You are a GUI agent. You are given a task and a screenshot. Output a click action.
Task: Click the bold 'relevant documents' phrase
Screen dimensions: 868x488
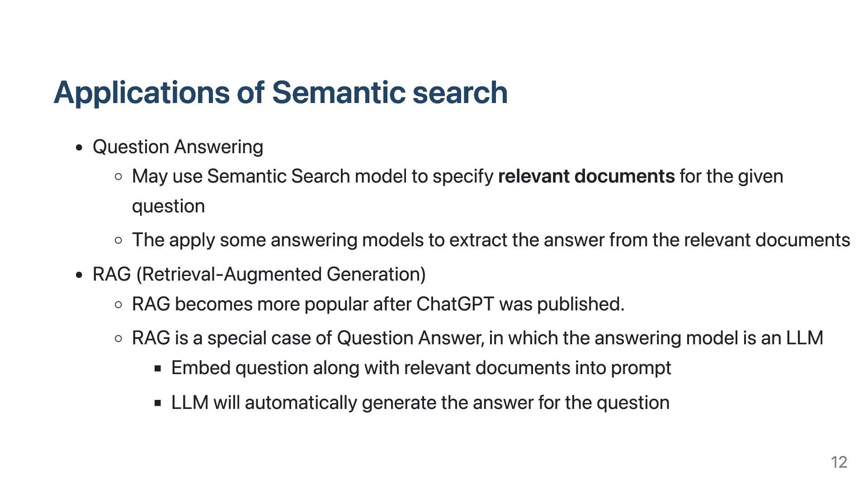pyautogui.click(x=586, y=176)
